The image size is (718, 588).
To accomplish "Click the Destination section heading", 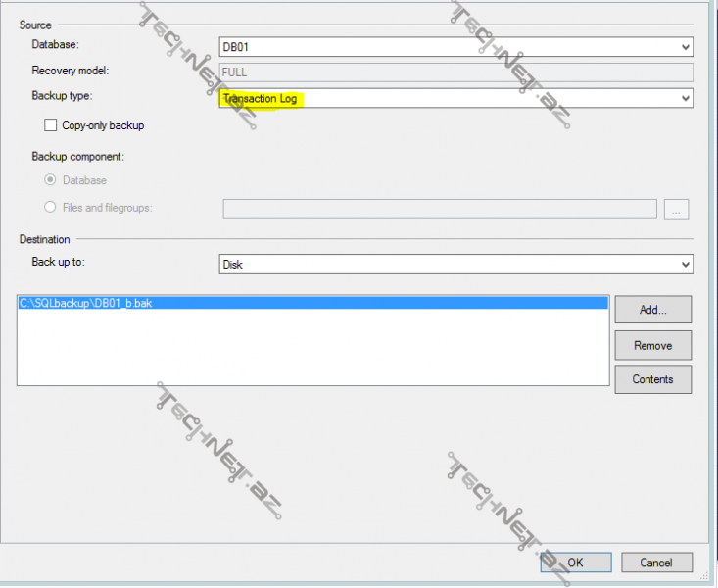I will click(45, 239).
